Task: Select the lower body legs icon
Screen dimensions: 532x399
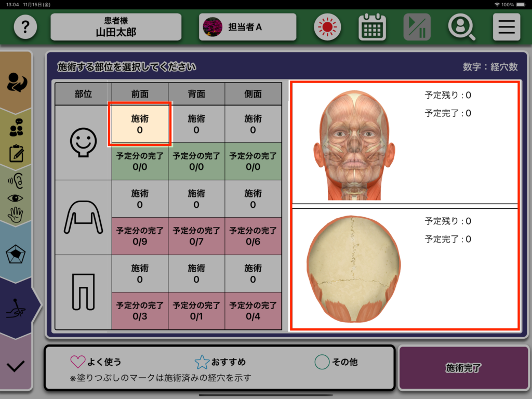Action: point(83,292)
